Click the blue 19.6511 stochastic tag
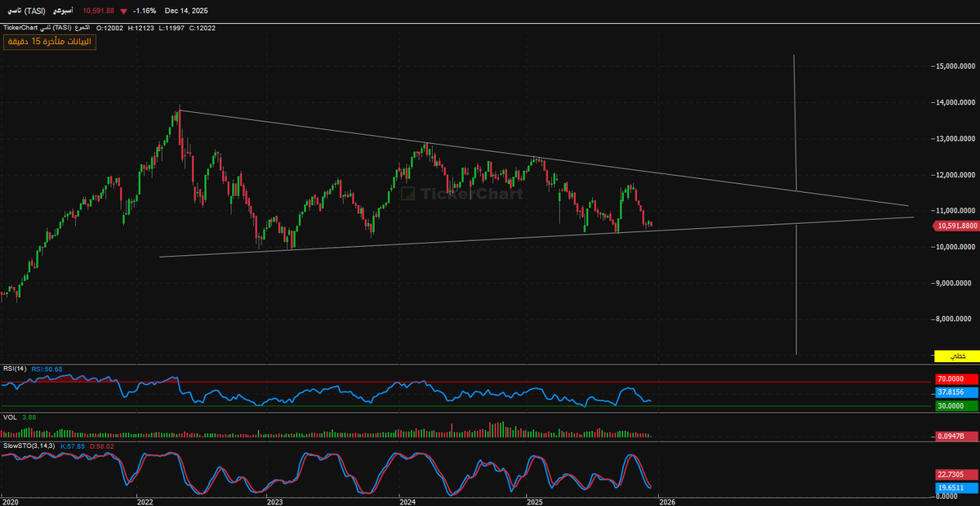 pos(956,487)
